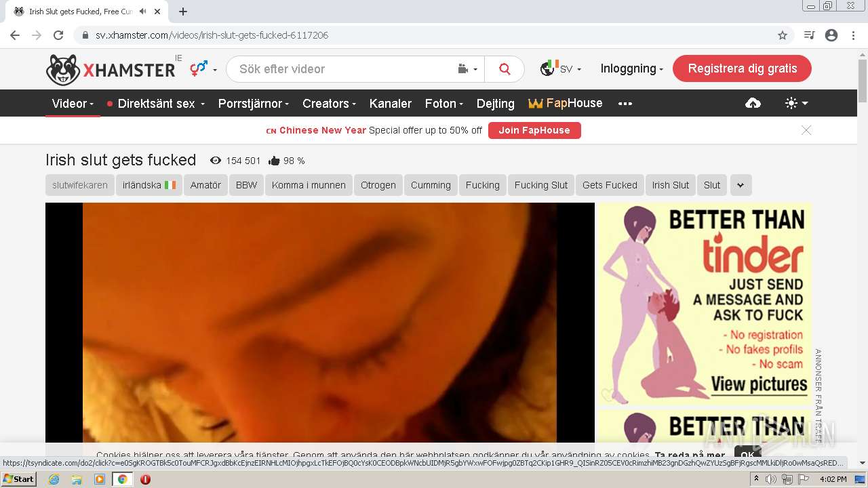This screenshot has height=488, width=868.
Task: Click the xHamster logo
Action: tap(111, 69)
